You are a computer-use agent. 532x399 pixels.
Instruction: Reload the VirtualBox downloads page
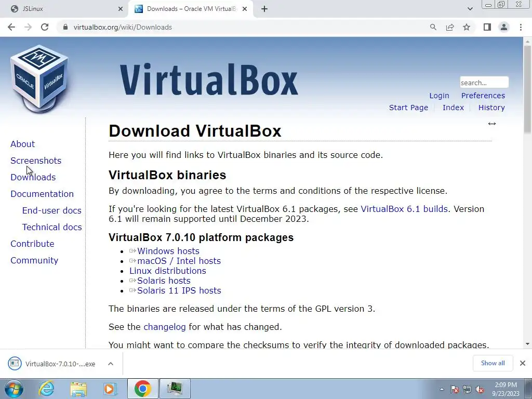(45, 27)
